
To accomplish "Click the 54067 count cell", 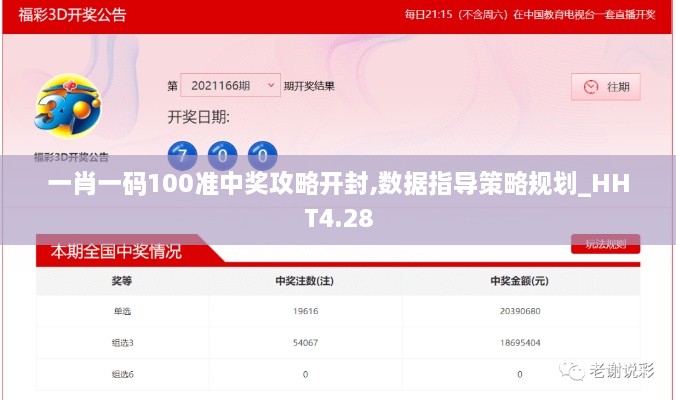I will click(x=305, y=343).
